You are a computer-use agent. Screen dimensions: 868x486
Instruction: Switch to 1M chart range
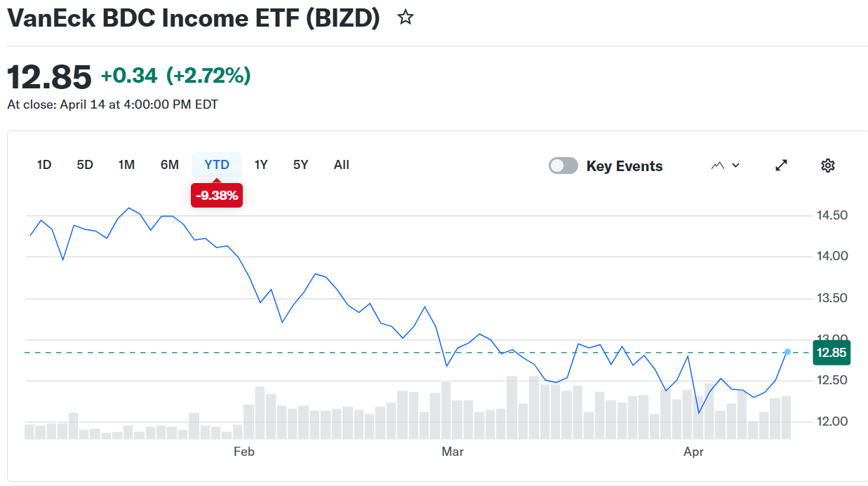point(126,165)
